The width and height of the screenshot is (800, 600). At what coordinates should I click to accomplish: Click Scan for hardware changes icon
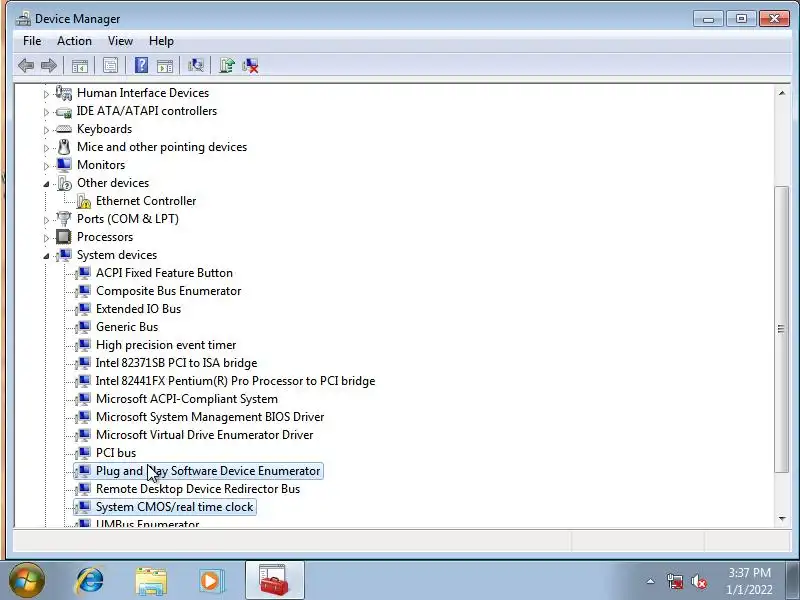[x=195, y=65]
